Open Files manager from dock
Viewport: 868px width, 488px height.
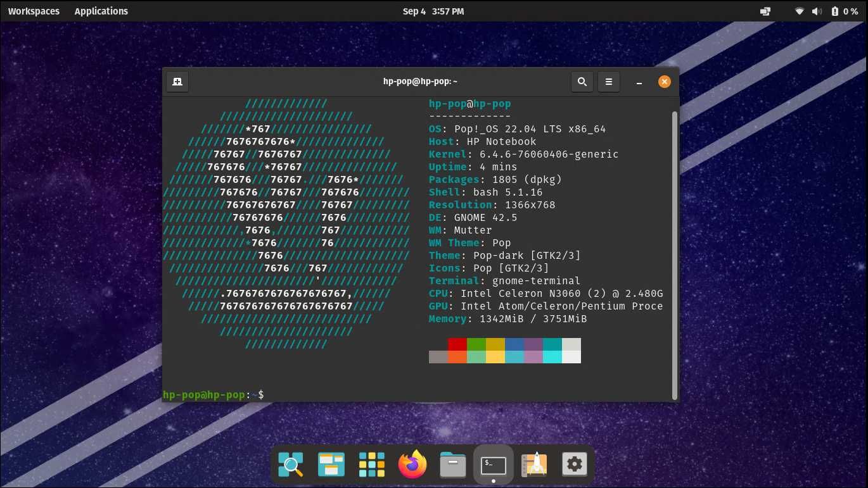453,465
